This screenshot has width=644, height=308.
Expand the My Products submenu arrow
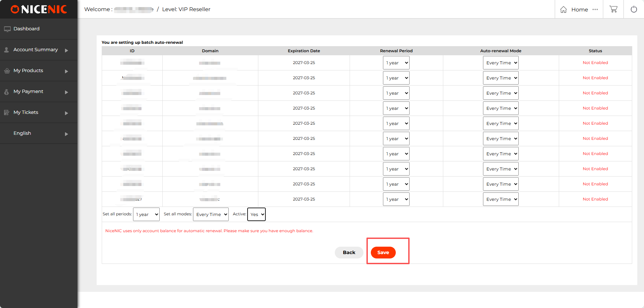(66, 71)
